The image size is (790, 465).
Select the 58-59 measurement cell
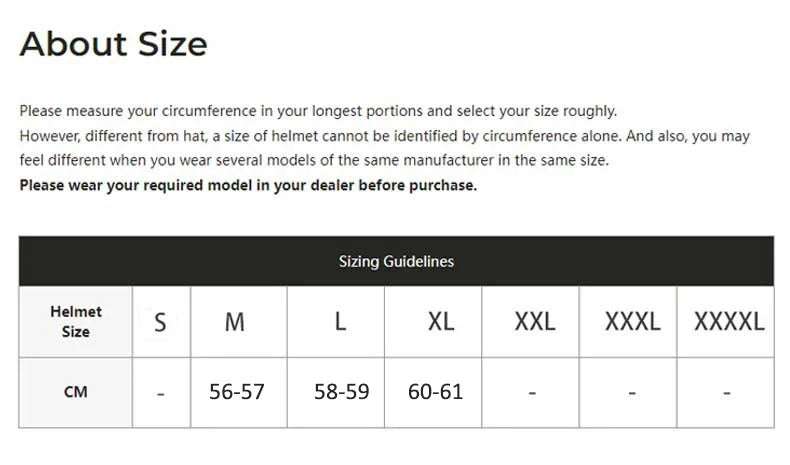pyautogui.click(x=341, y=391)
